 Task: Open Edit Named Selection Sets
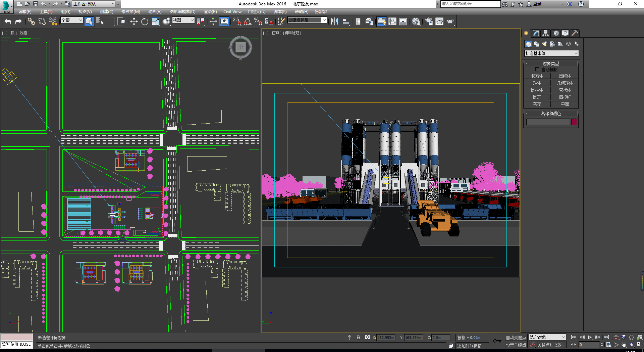(281, 21)
